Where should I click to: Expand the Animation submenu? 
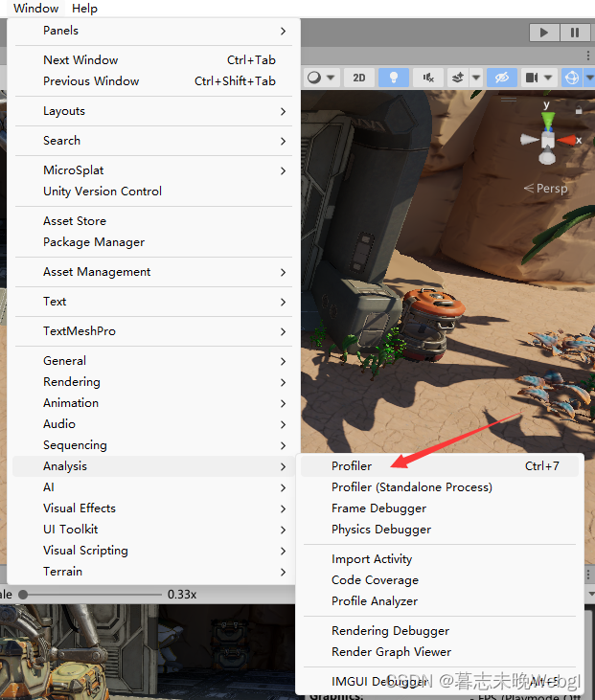tap(153, 403)
